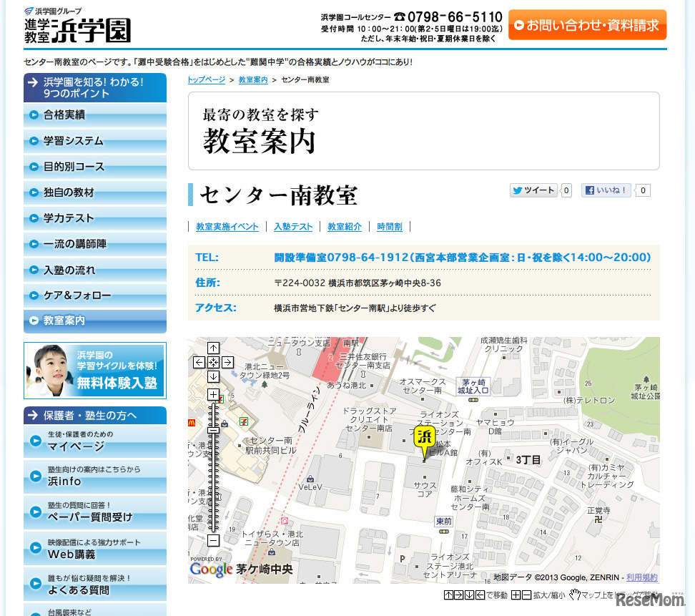Screen dimensions: 695x616
Task: Open 学力テスト sidebar menu item
Action: [x=95, y=218]
